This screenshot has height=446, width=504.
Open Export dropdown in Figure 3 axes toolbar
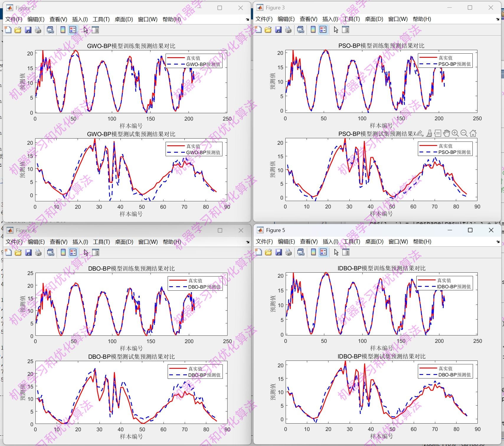pyautogui.click(x=420, y=134)
